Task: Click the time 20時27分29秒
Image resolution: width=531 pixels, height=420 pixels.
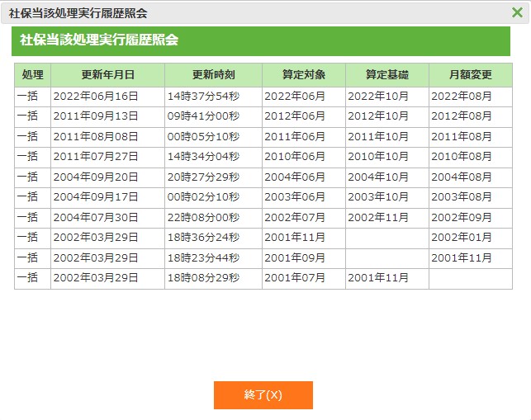Action: coord(203,177)
